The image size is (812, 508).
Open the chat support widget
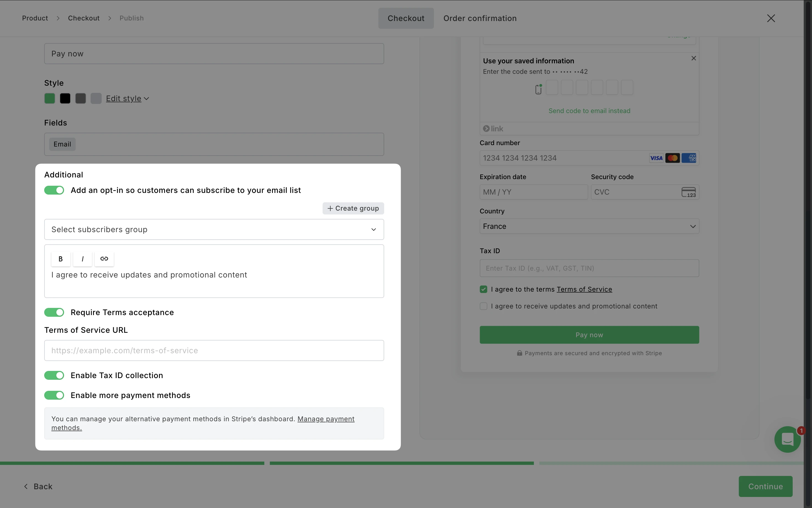click(x=787, y=439)
